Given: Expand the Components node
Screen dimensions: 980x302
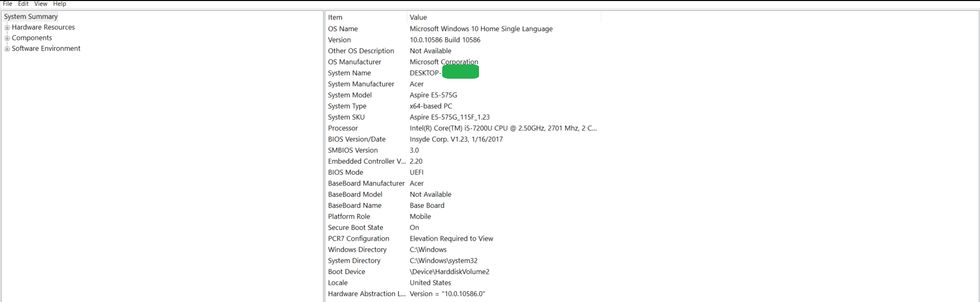Looking at the screenshot, I should 7,38.
